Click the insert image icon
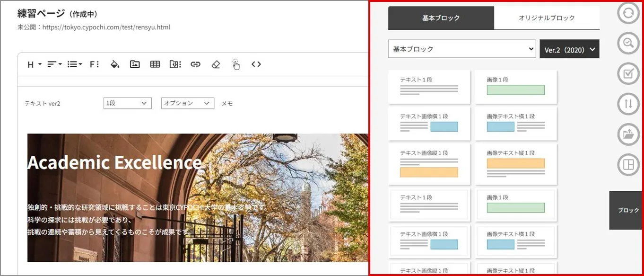 pyautogui.click(x=135, y=64)
